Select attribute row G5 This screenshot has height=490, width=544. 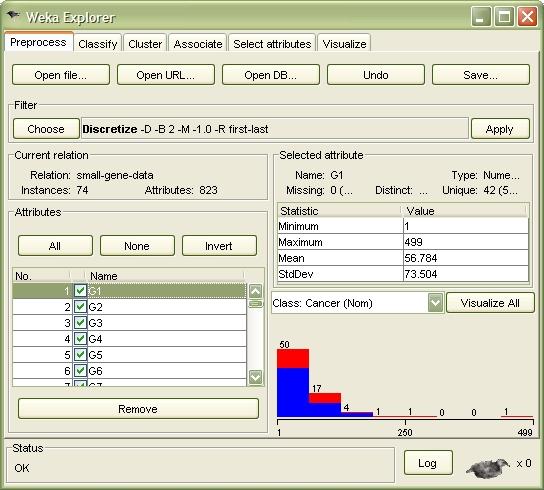click(x=129, y=355)
